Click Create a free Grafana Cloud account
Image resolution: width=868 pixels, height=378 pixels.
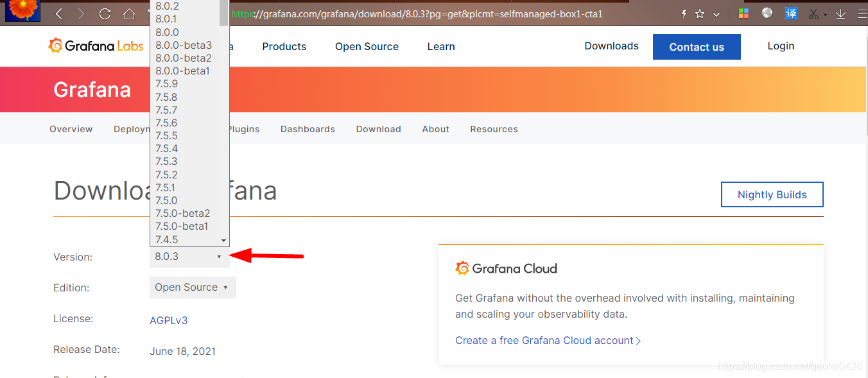coord(548,341)
